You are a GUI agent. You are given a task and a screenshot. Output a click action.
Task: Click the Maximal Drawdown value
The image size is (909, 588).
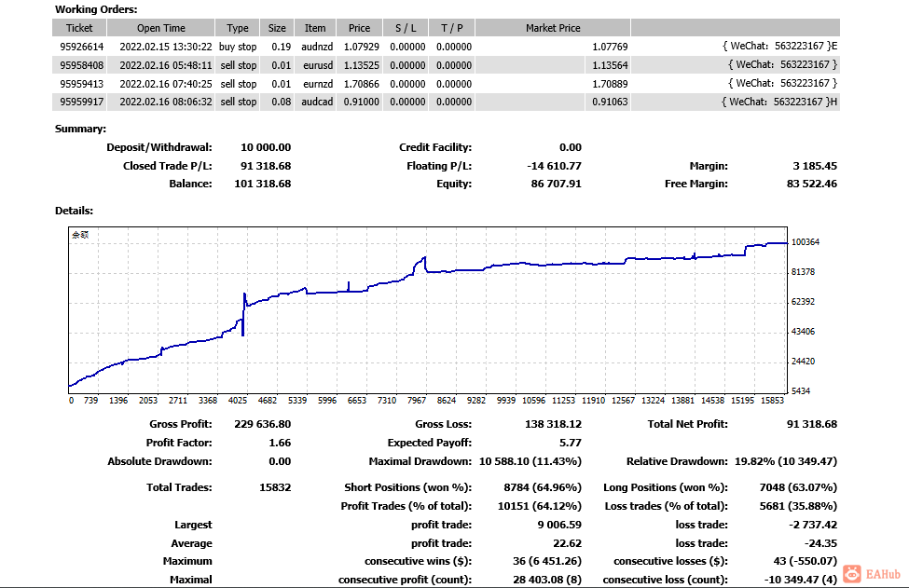pyautogui.click(x=530, y=461)
